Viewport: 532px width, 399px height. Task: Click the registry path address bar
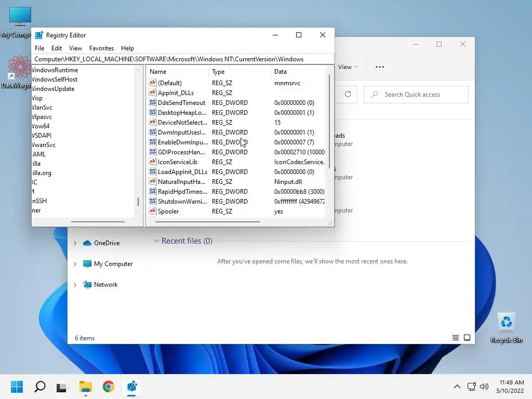pyautogui.click(x=183, y=59)
